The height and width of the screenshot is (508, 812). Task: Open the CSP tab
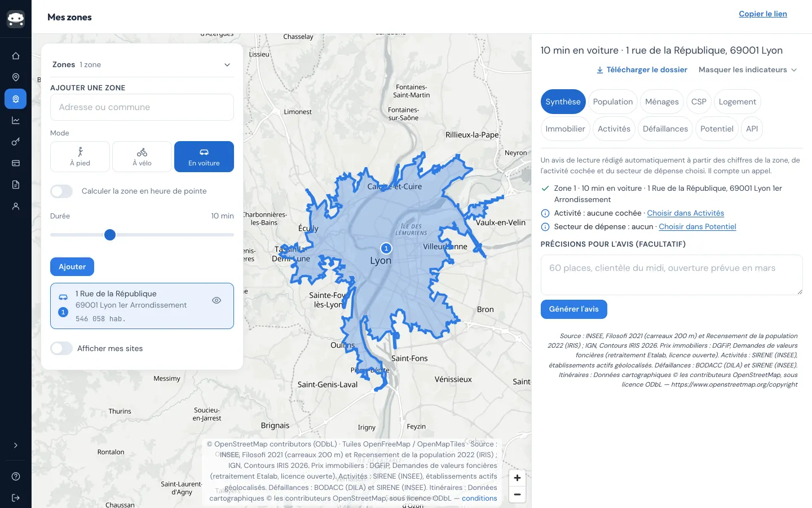pos(699,102)
